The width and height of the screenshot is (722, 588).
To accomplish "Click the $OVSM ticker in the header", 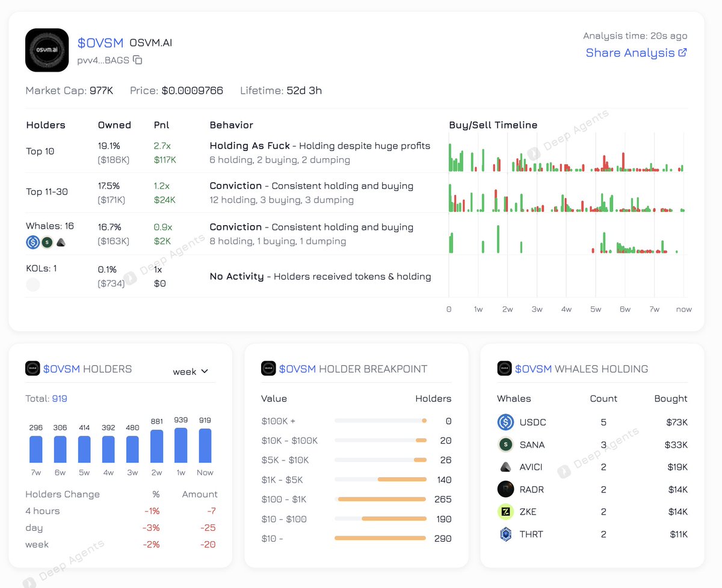I will coord(100,43).
